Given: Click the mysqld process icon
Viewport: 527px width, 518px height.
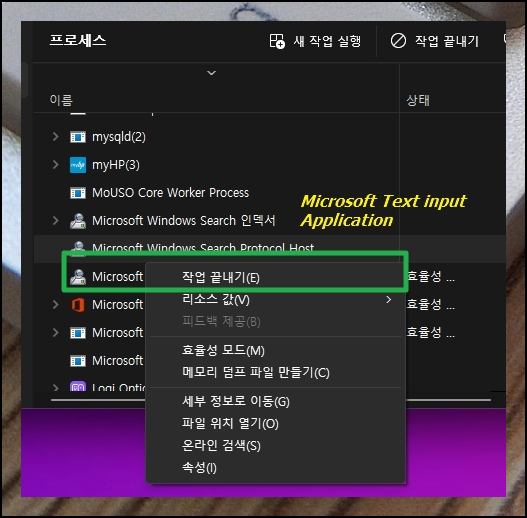Looking at the screenshot, I should click(78, 137).
